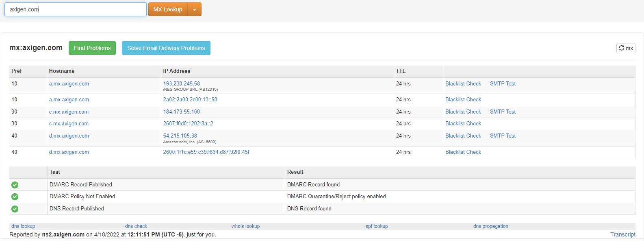Click the MX Lookup button
644x245 pixels.
(168, 10)
